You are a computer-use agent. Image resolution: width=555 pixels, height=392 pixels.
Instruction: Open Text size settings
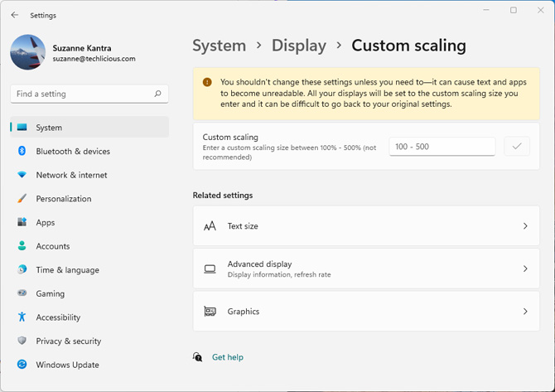tap(366, 226)
